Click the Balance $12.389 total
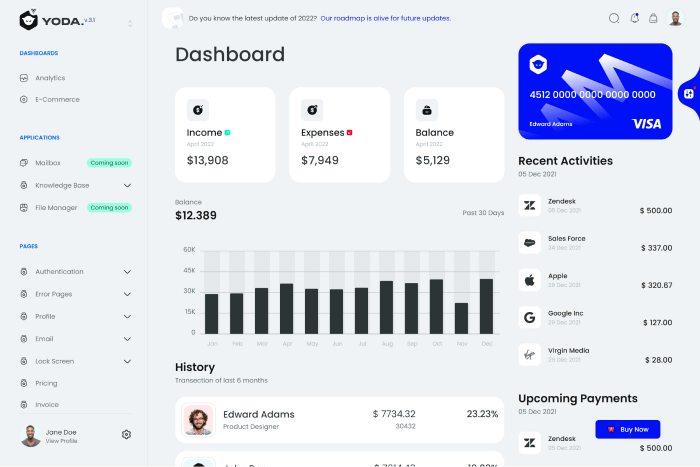The image size is (700, 467). coord(196,215)
